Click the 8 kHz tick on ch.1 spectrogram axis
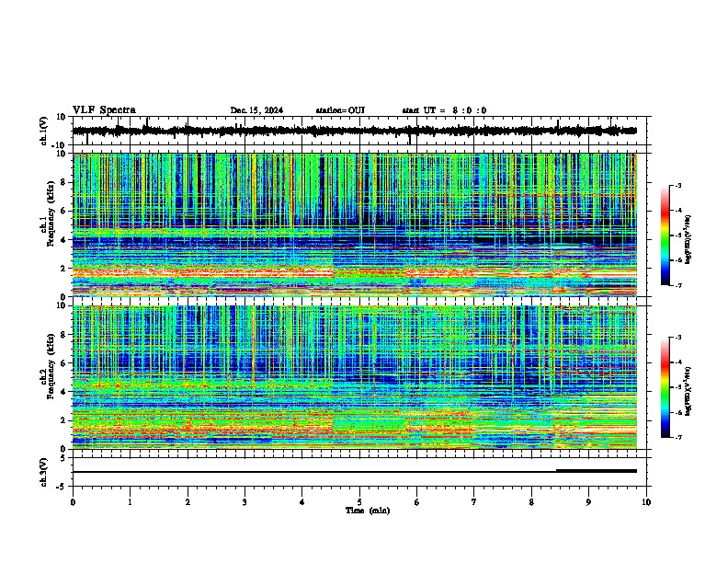The height and width of the screenshot is (563, 728). point(65,182)
